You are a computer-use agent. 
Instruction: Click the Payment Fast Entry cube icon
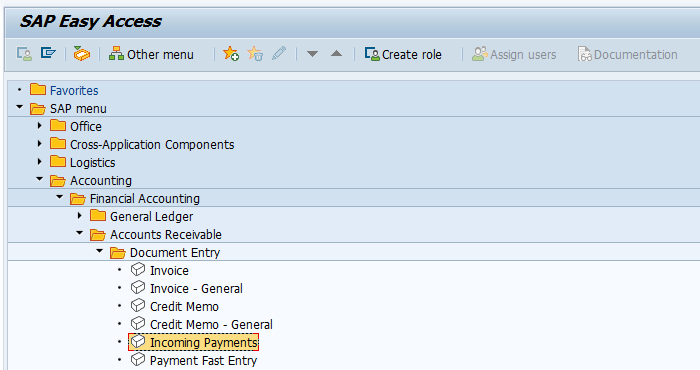138,359
